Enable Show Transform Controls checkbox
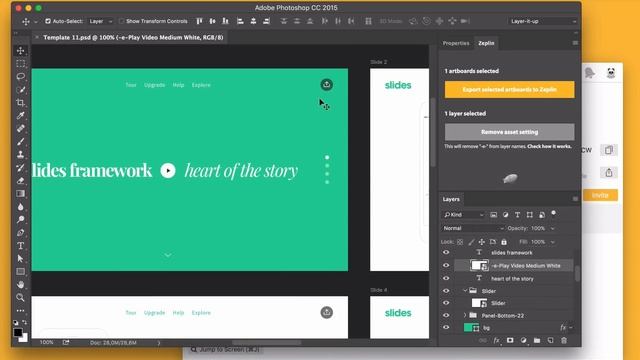 (x=121, y=21)
